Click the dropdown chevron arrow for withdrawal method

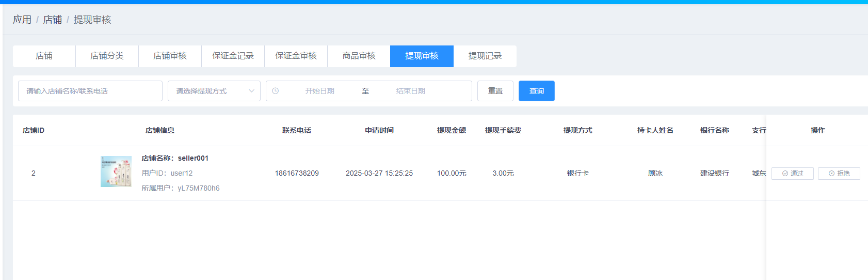(251, 91)
